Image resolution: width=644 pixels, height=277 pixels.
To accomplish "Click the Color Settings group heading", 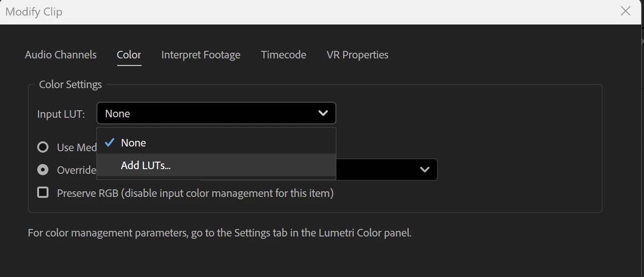I will (71, 85).
